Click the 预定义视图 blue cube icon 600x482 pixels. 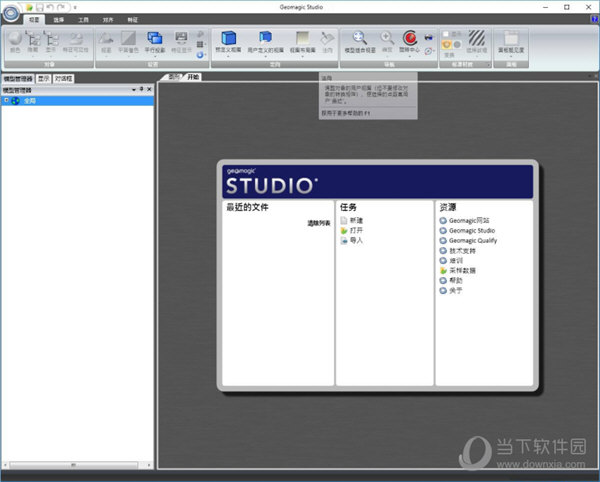[228, 38]
